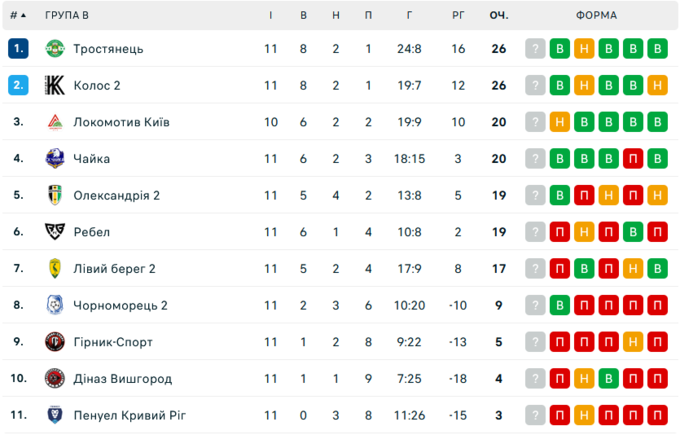Click the Тростянець team logo

click(55, 49)
